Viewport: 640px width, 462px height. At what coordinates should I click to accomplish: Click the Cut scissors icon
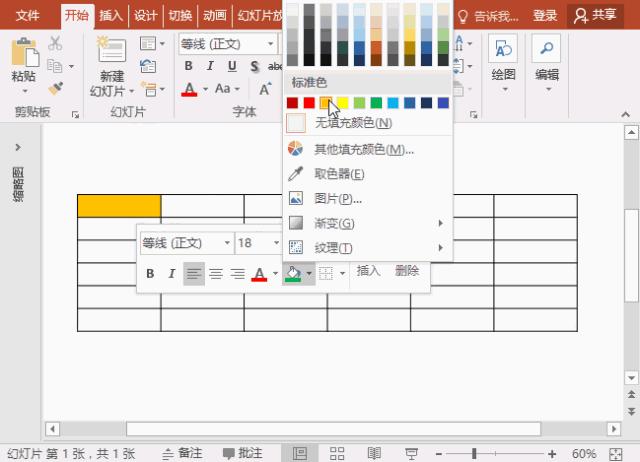coord(55,43)
